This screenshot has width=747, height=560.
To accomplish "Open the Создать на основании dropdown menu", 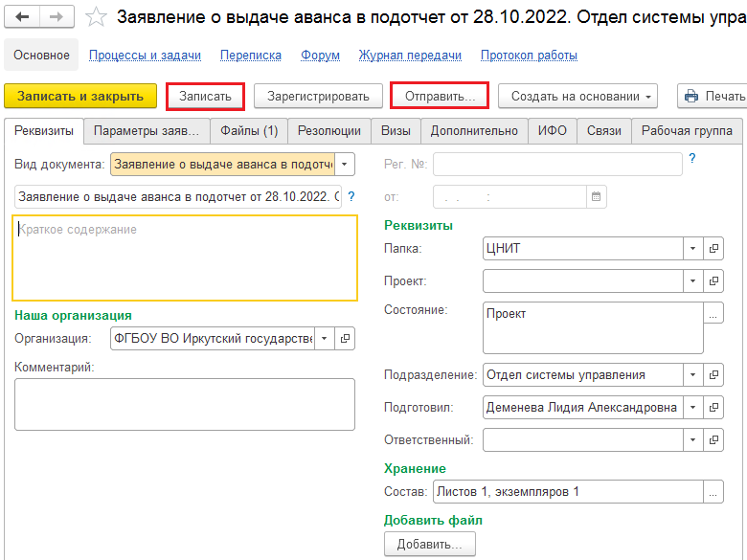I will pos(577,96).
